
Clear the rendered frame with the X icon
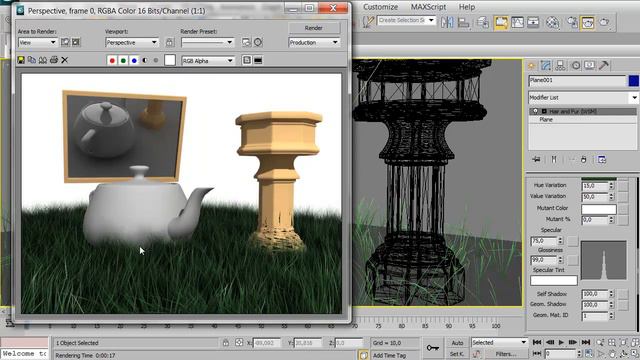point(64,60)
